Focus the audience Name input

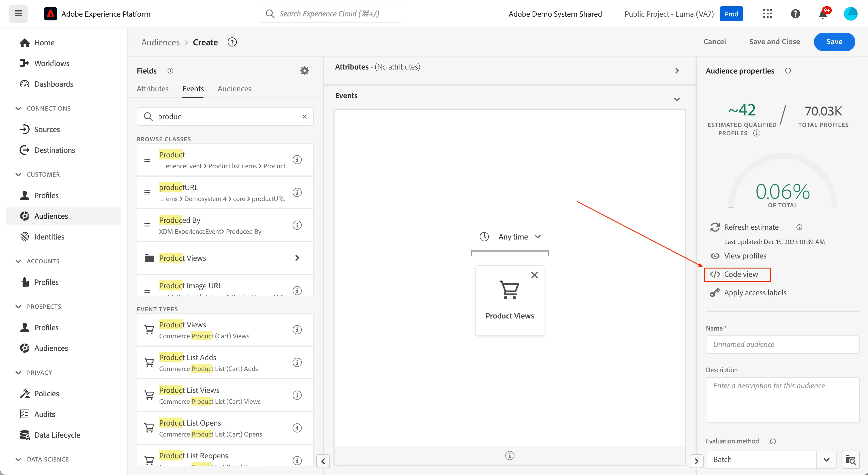pyautogui.click(x=782, y=344)
